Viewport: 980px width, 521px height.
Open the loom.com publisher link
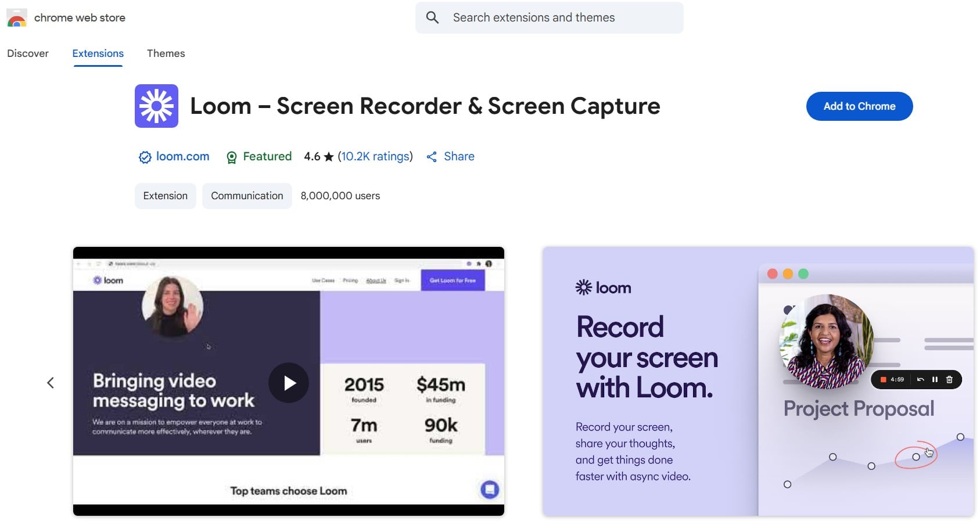(x=182, y=156)
